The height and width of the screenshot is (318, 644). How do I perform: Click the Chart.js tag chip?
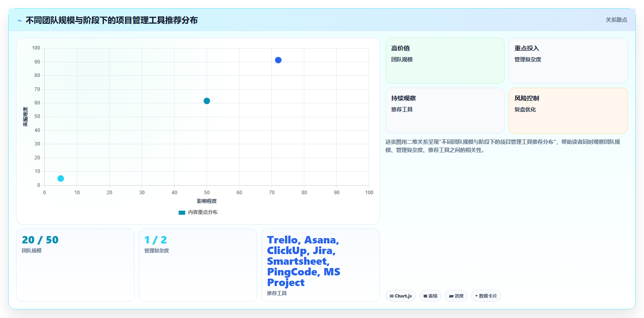[401, 296]
